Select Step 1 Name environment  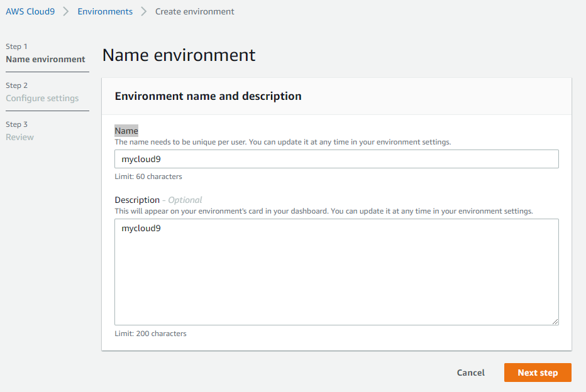coord(45,59)
